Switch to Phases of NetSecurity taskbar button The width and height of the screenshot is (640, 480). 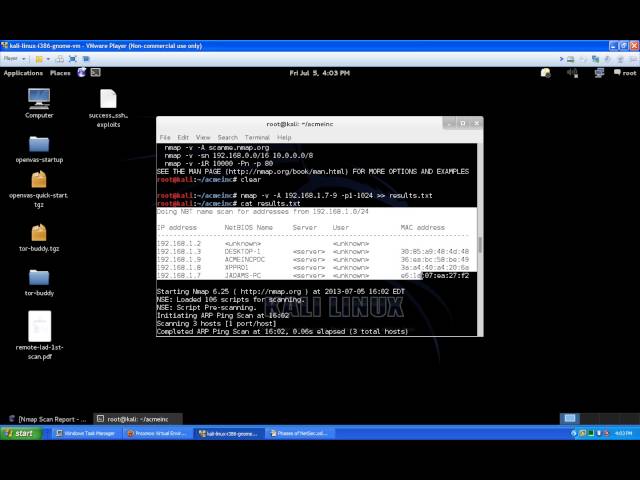[x=299, y=433]
